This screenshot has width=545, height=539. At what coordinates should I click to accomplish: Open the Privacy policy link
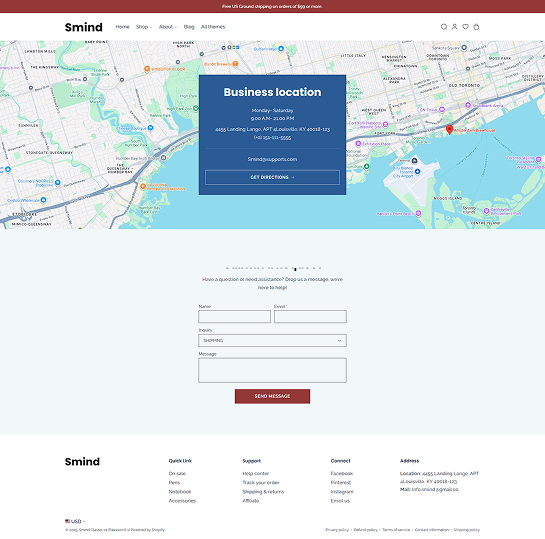tap(337, 530)
